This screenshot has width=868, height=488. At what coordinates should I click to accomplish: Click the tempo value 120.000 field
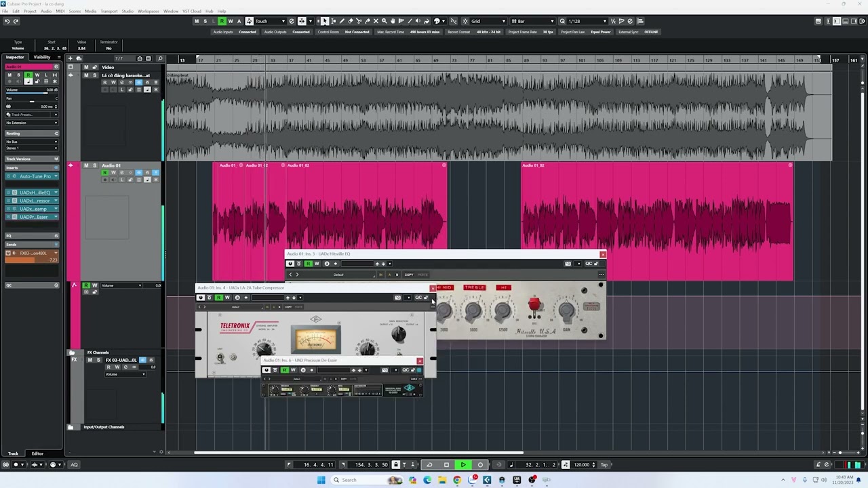[581, 465]
